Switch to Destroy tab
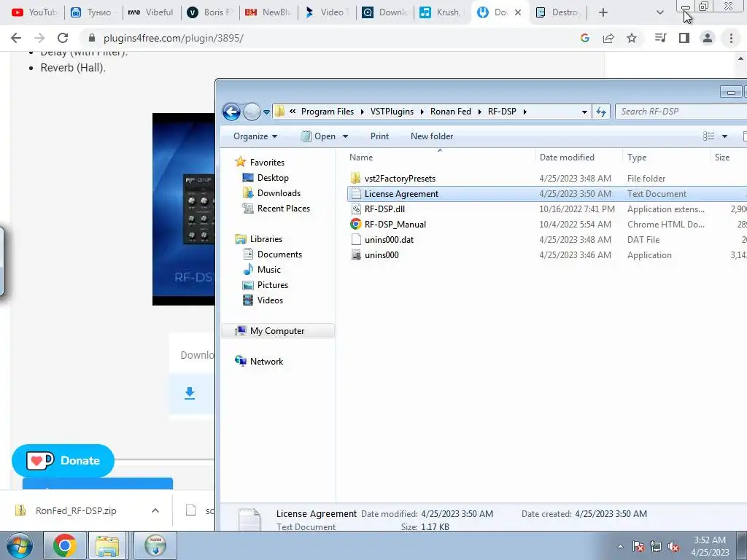747x560 pixels. coord(558,12)
